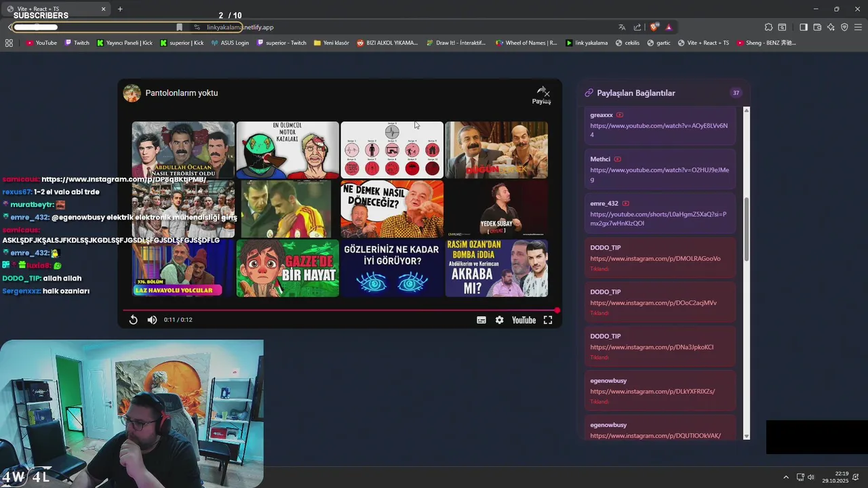Select Abdullah Öcalan suggested video thumbnail

(183, 150)
